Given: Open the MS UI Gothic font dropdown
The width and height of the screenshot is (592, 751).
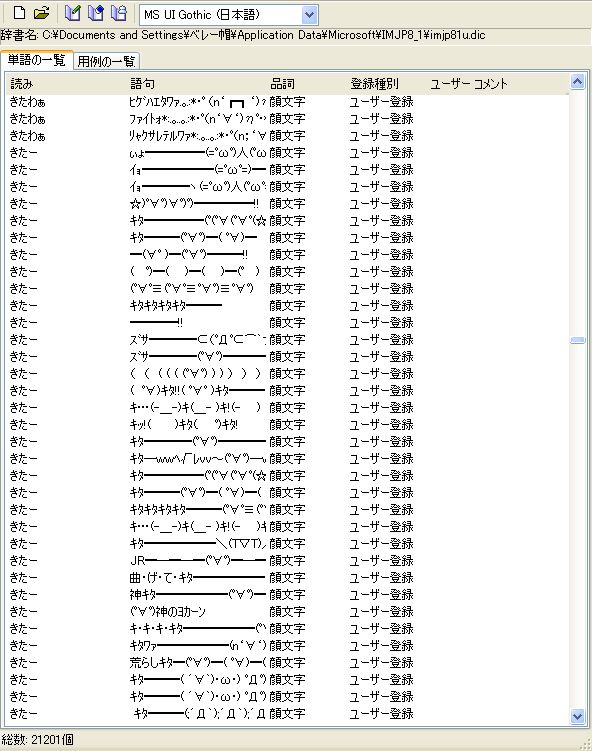Looking at the screenshot, I should (x=229, y=15).
